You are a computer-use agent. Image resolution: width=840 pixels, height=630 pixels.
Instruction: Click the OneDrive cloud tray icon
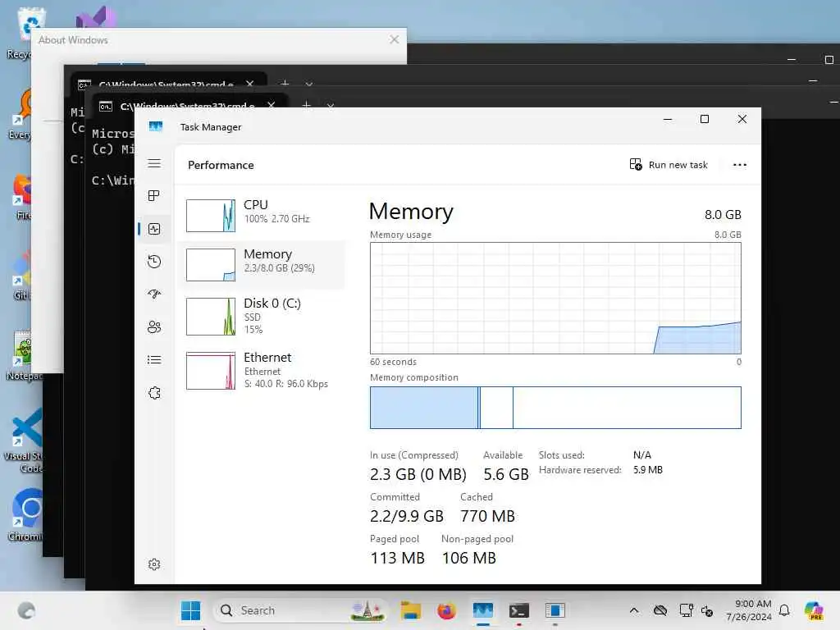(x=660, y=610)
